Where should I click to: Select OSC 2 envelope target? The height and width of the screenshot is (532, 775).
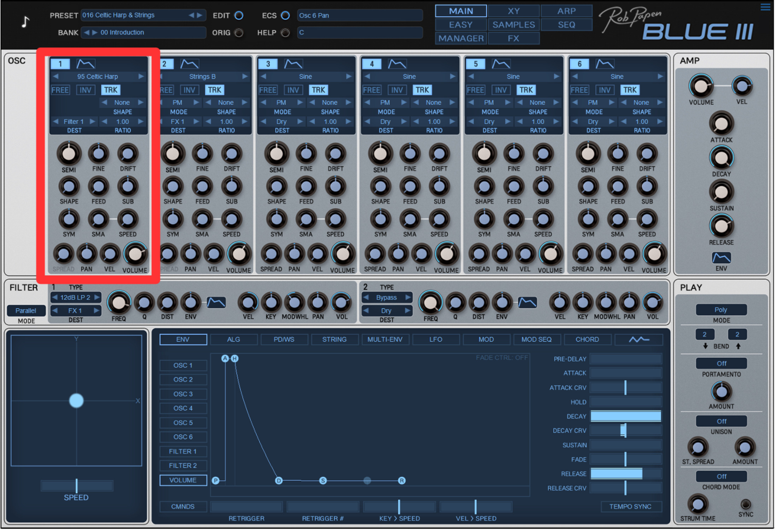tap(183, 380)
